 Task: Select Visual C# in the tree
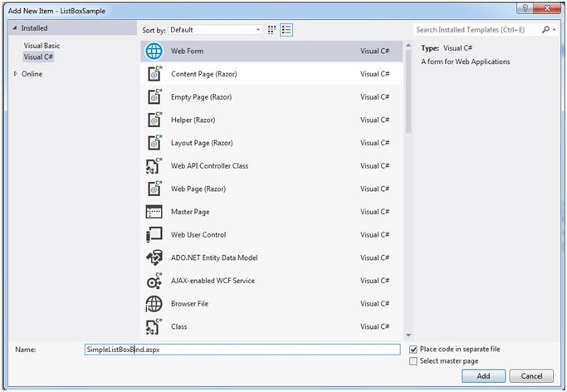(38, 56)
